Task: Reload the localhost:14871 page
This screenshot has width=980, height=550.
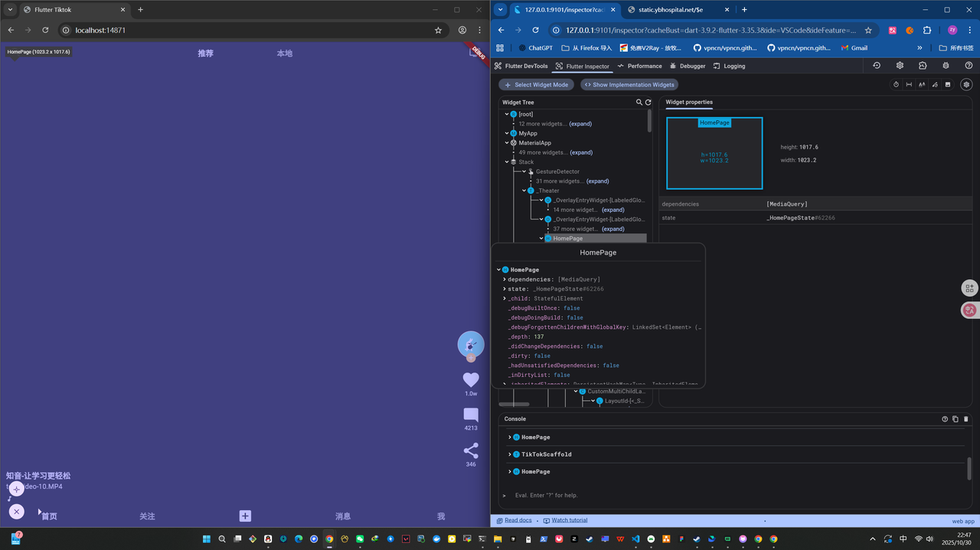Action: click(45, 31)
